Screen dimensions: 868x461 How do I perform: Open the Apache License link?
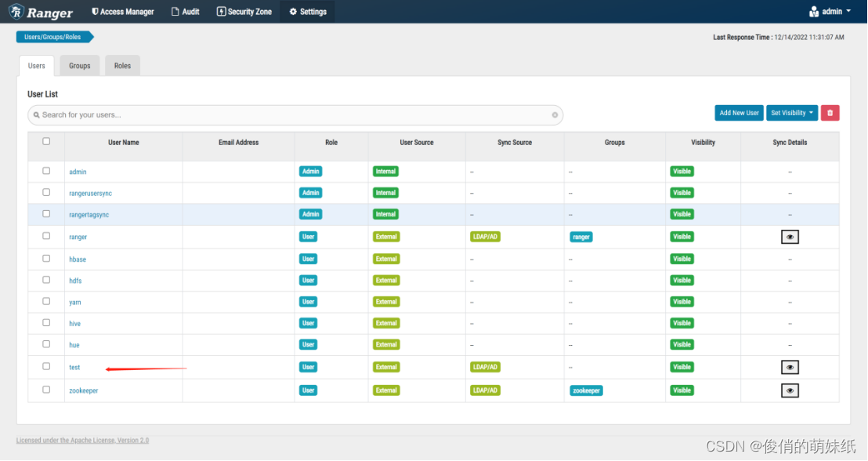point(82,440)
